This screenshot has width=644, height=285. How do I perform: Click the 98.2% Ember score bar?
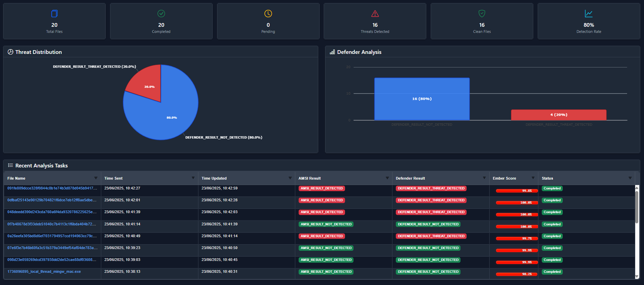(517, 274)
